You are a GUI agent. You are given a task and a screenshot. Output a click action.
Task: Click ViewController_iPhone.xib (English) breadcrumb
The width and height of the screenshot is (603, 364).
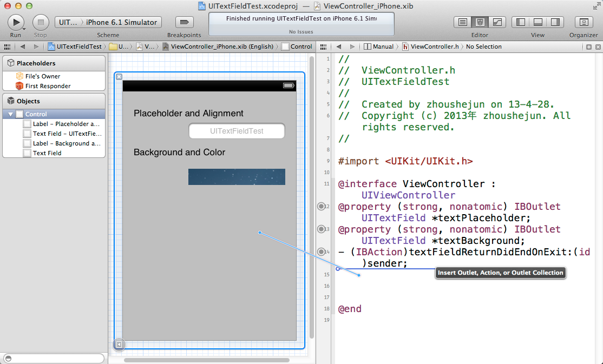[x=218, y=47]
